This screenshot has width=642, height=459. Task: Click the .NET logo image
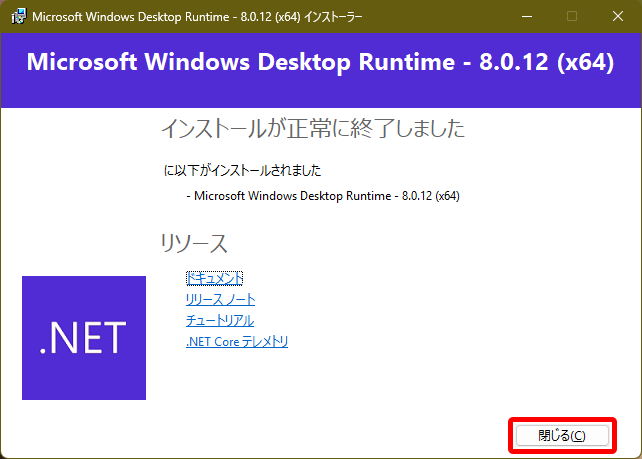click(84, 338)
